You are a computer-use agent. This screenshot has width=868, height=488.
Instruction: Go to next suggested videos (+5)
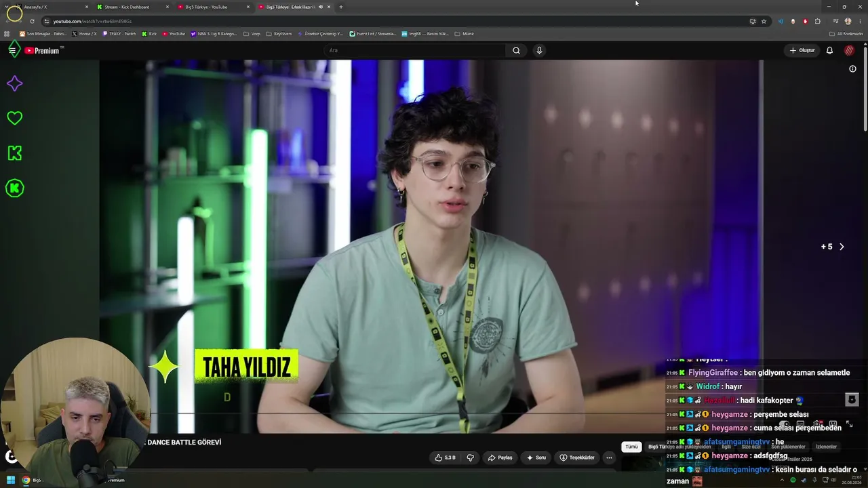point(842,247)
